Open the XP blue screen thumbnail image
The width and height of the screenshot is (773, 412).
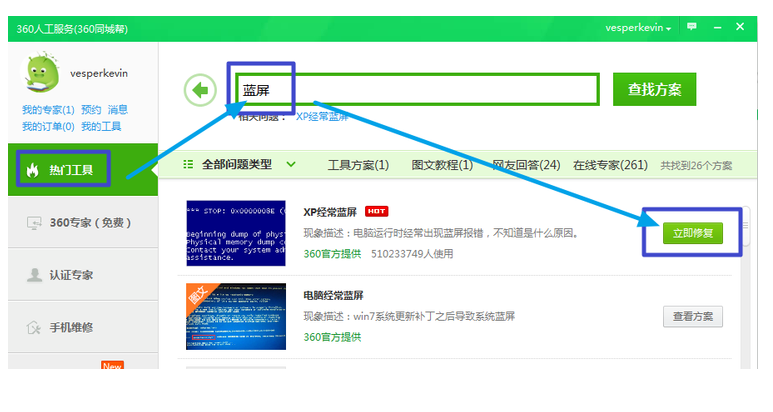236,234
